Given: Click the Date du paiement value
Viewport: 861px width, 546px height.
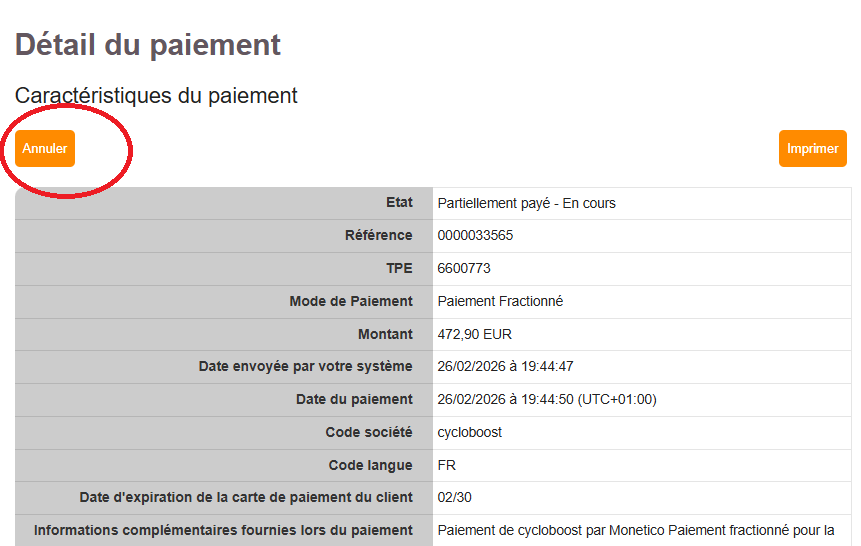Looking at the screenshot, I should coord(547,399).
